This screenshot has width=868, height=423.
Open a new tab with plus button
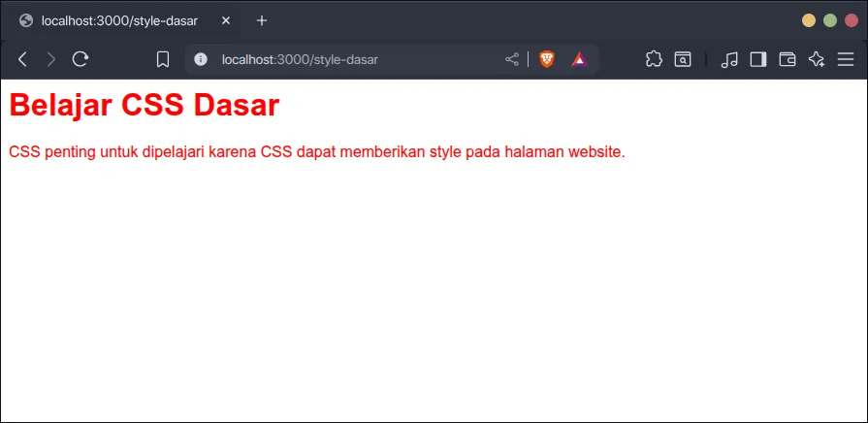[x=262, y=20]
